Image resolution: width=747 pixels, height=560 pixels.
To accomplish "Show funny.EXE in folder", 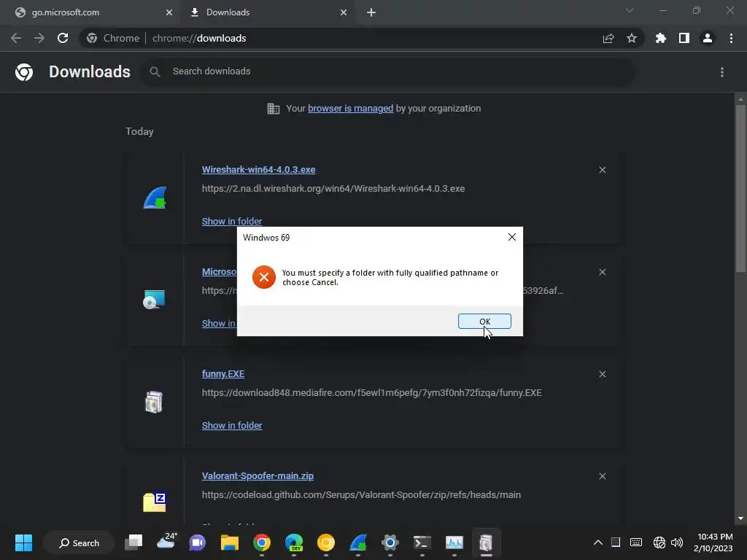I will coord(231,426).
